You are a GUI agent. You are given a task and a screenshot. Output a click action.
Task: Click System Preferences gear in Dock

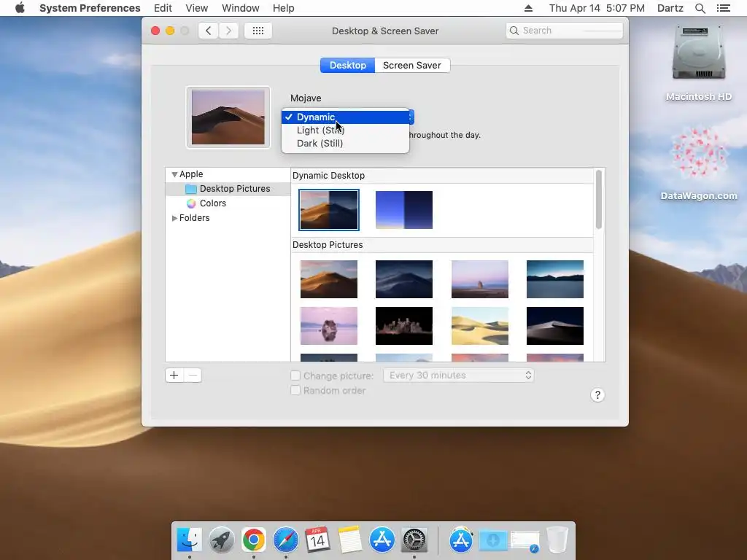(x=414, y=540)
